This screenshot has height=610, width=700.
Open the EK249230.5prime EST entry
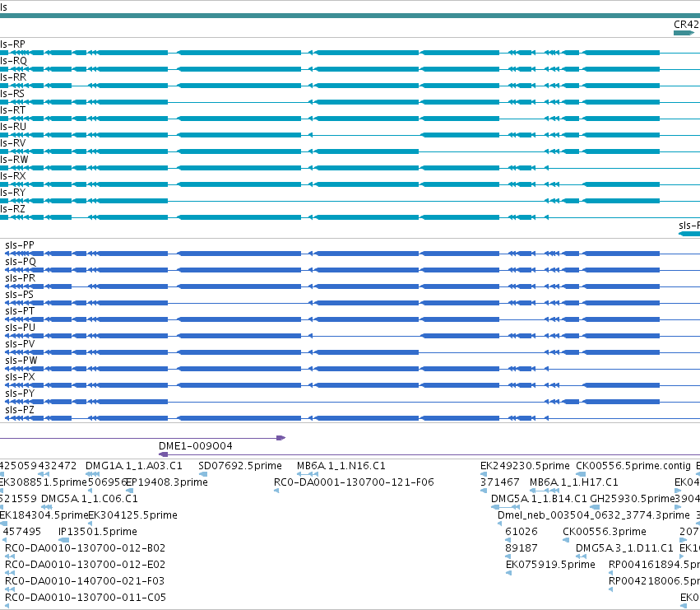point(525,466)
